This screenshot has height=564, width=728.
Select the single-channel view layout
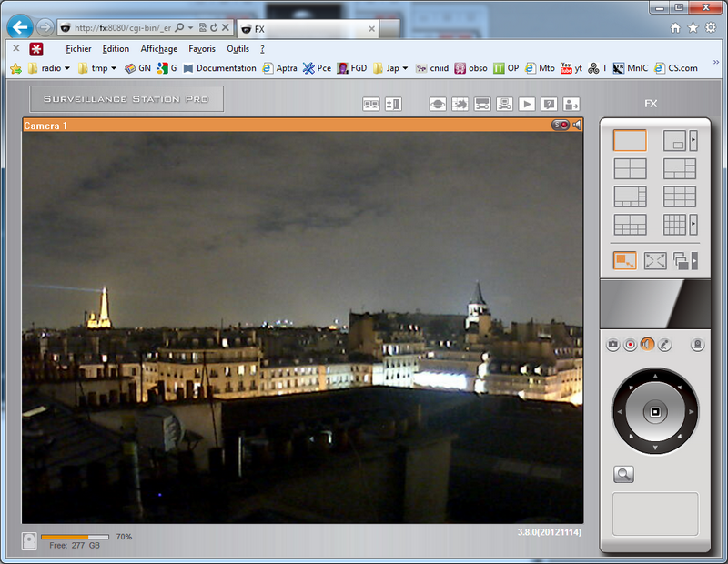[x=630, y=141]
